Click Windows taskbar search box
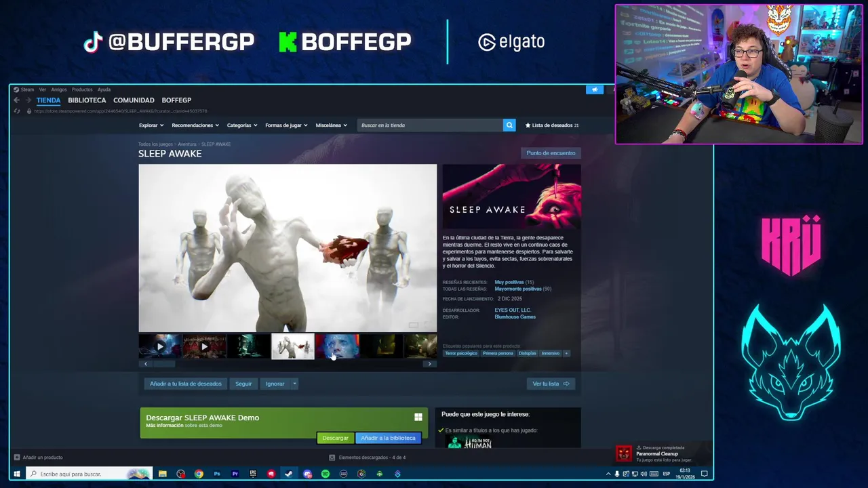Viewport: 868px width, 488px height. pyautogui.click(x=90, y=474)
